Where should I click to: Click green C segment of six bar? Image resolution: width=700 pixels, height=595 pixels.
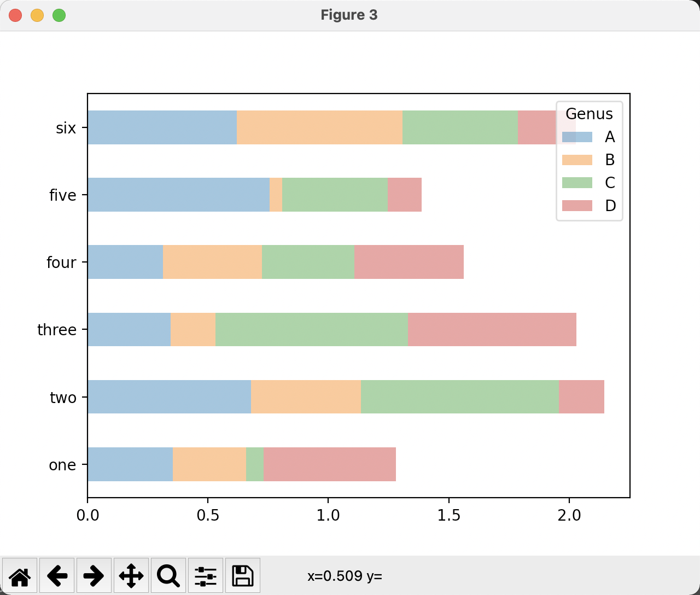[x=460, y=127]
